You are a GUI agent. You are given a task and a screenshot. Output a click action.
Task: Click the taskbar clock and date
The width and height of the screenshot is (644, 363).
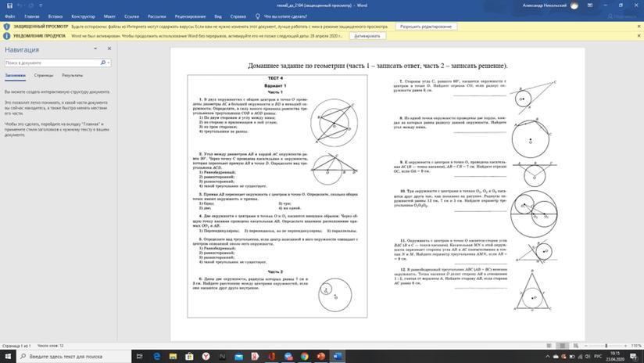[614, 357]
